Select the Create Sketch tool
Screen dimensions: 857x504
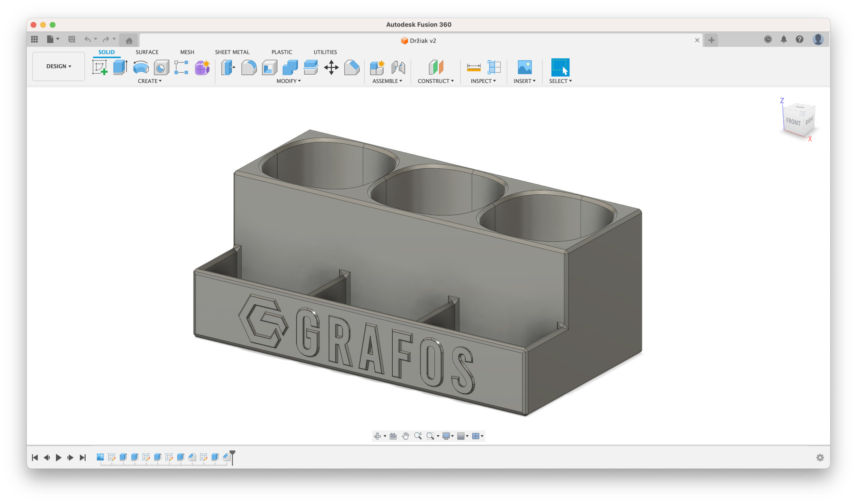100,67
